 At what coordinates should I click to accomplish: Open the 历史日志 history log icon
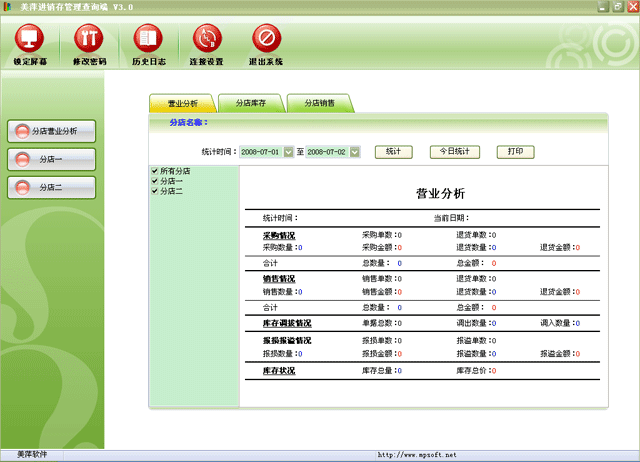click(x=147, y=40)
